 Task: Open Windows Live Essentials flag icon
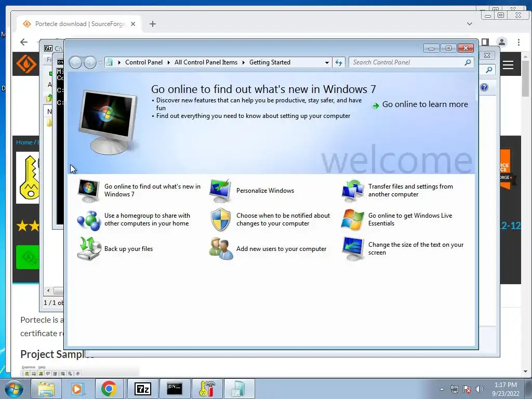(353, 220)
